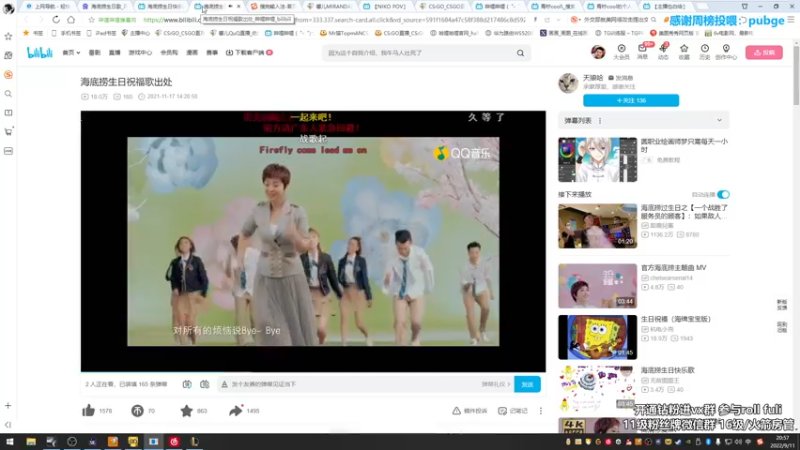Open the 漫画 nav item
Image resolution: width=800 pixels, height=450 pixels.
[x=192, y=53]
